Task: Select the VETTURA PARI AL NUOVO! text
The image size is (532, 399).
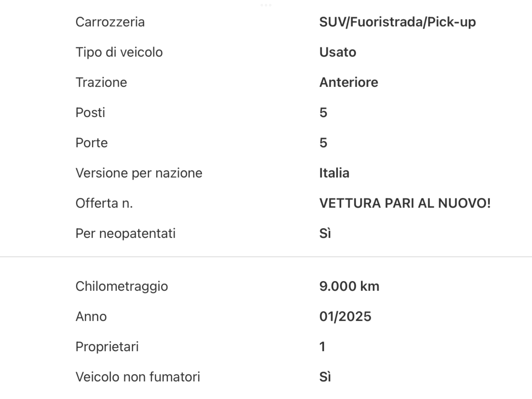Action: tap(405, 203)
